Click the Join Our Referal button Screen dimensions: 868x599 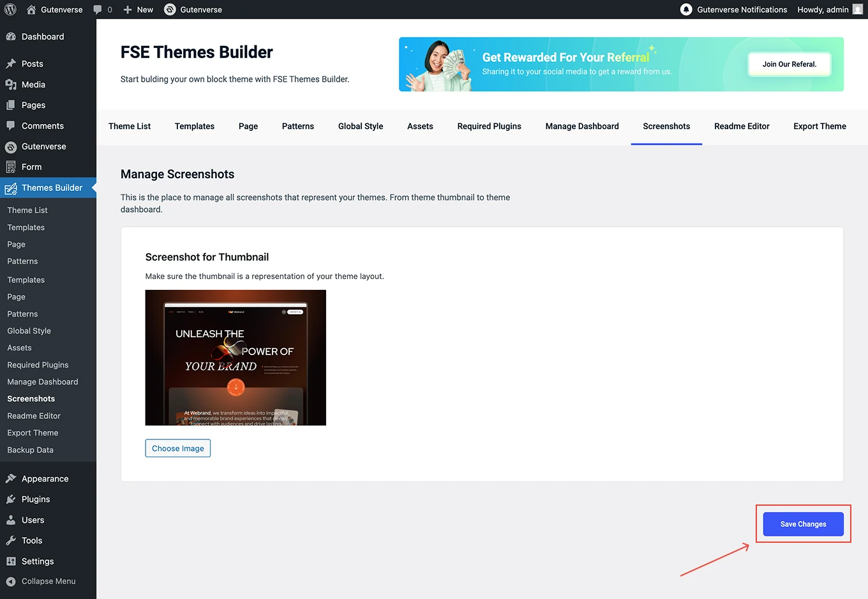pyautogui.click(x=789, y=64)
